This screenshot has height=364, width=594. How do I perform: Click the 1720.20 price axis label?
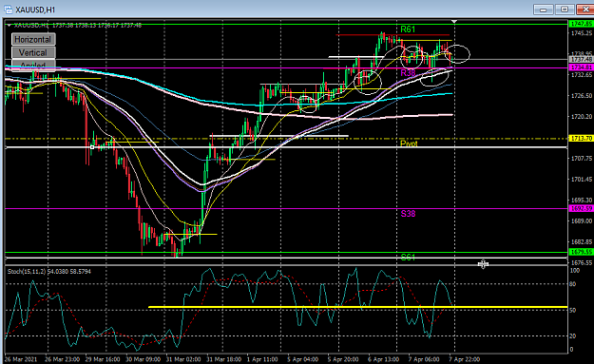582,117
